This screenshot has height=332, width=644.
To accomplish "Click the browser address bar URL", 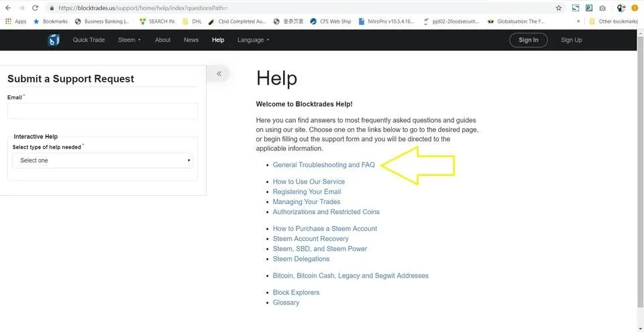I will click(x=143, y=8).
